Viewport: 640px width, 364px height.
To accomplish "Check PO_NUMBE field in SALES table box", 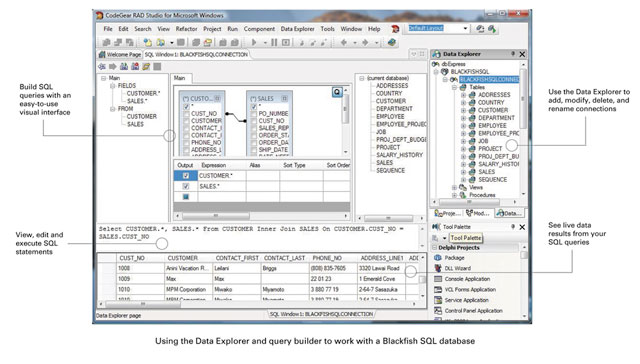I will click(253, 114).
